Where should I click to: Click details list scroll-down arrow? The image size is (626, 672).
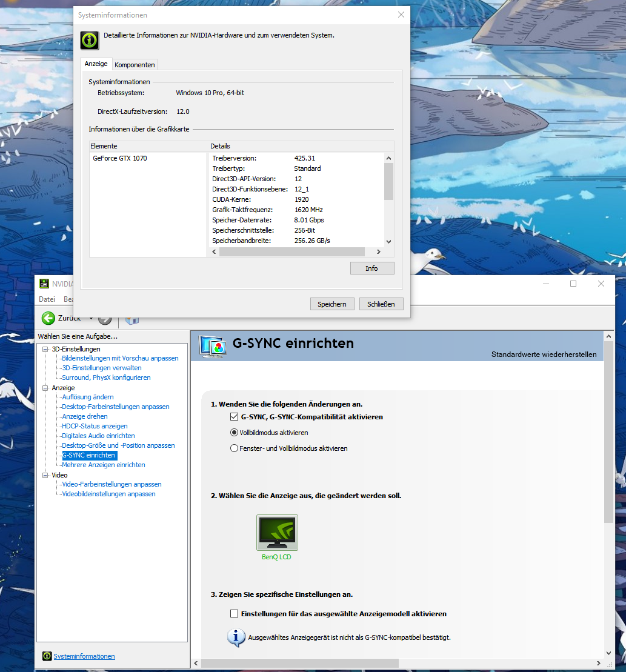[388, 242]
